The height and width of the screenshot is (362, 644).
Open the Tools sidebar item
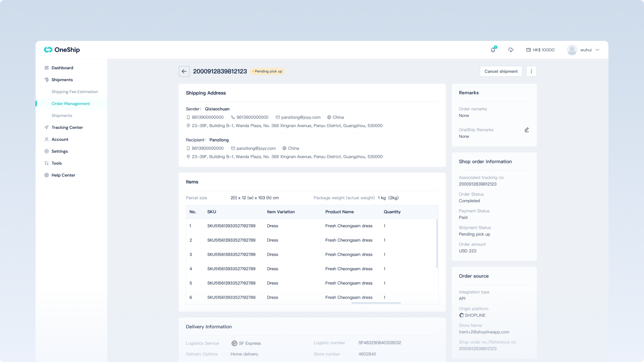coord(56,163)
